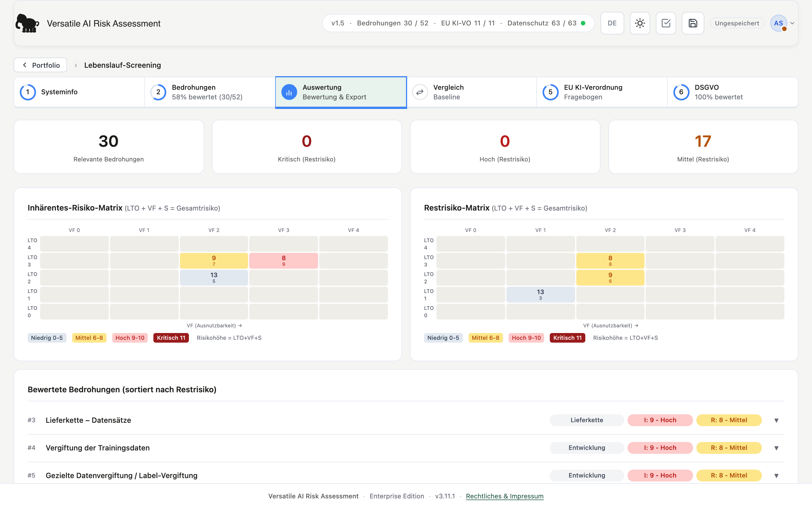Click inherent matrix yellow cell LTO 3 VF 2

pyautogui.click(x=214, y=261)
